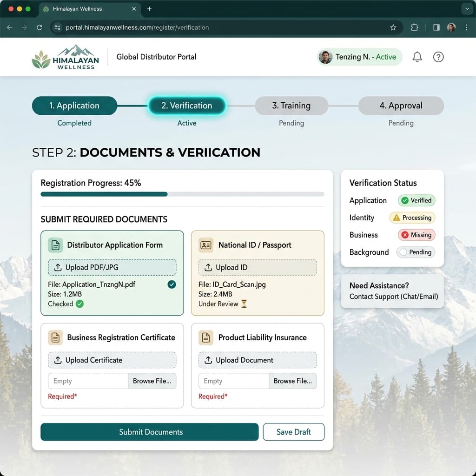This screenshot has height=476, width=476.
Task: Click the browser back arrow
Action: [x=10, y=27]
